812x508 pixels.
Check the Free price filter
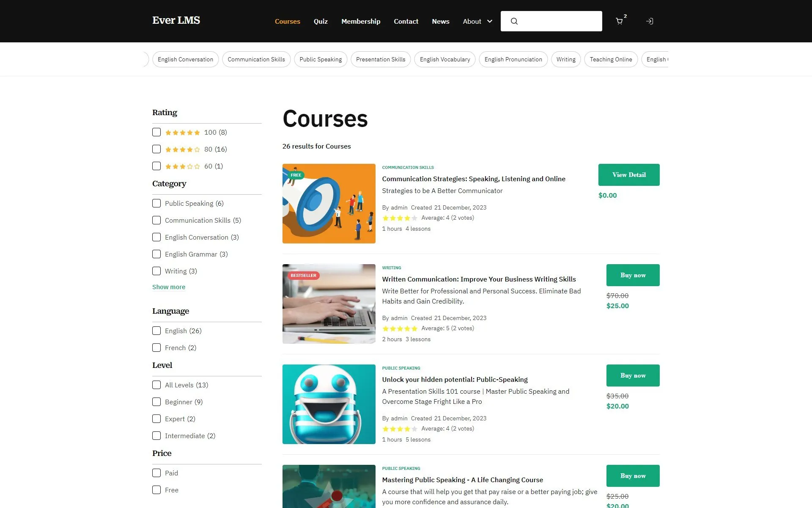coord(156,490)
